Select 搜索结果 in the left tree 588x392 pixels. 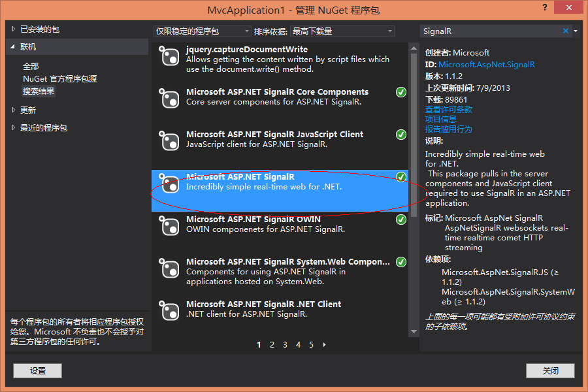coord(39,91)
